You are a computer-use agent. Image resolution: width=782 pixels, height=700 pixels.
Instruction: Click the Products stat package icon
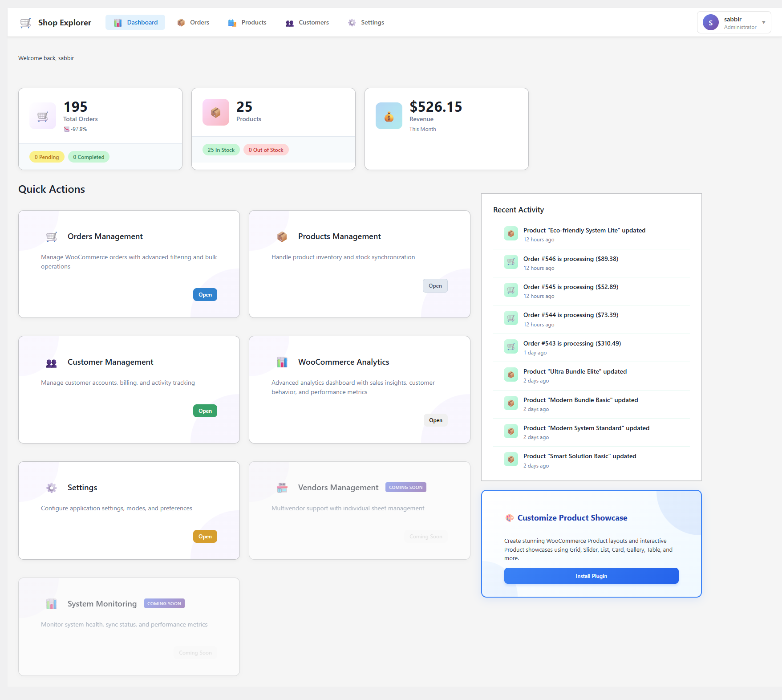click(216, 112)
